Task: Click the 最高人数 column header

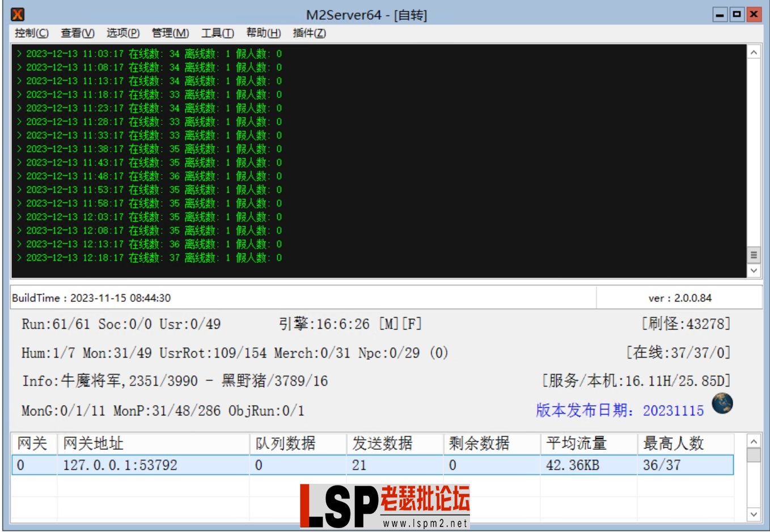Action: pos(672,444)
